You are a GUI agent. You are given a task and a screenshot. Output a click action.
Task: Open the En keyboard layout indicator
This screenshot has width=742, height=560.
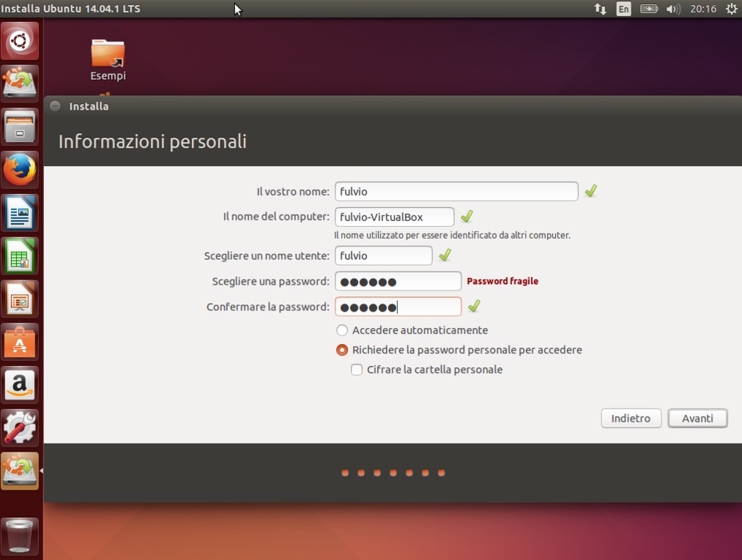pos(623,9)
